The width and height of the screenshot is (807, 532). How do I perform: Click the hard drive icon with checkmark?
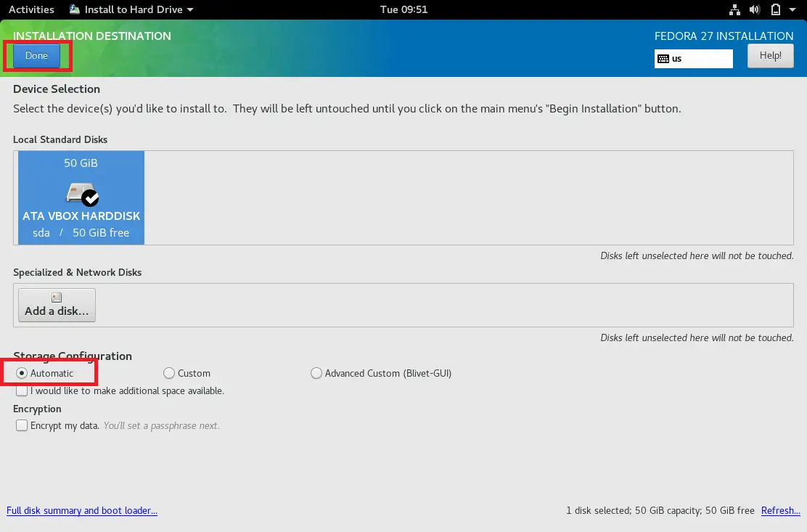pyautogui.click(x=82, y=194)
